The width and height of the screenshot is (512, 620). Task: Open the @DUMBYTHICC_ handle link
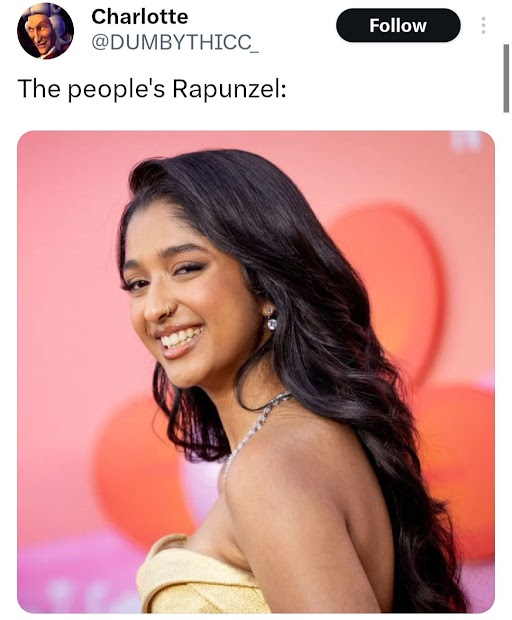(x=175, y=42)
